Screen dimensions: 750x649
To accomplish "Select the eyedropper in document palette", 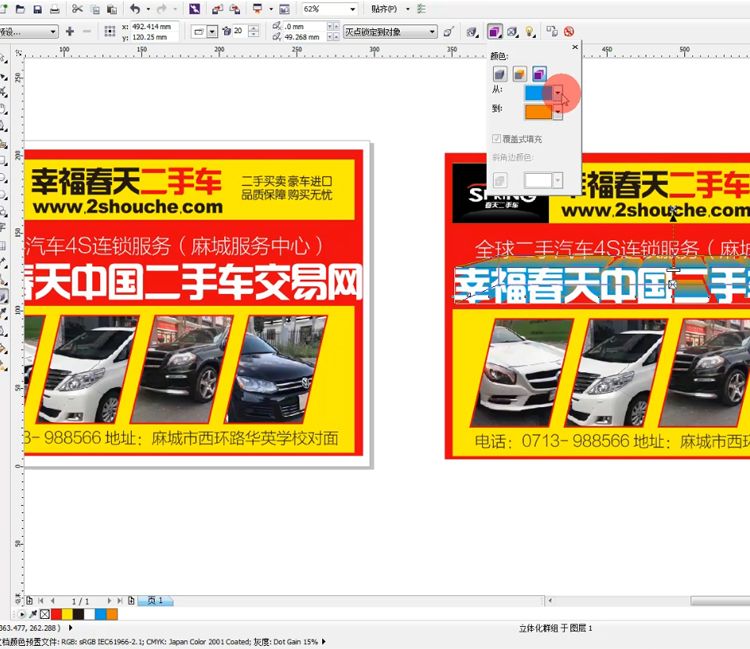I will tap(33, 614).
